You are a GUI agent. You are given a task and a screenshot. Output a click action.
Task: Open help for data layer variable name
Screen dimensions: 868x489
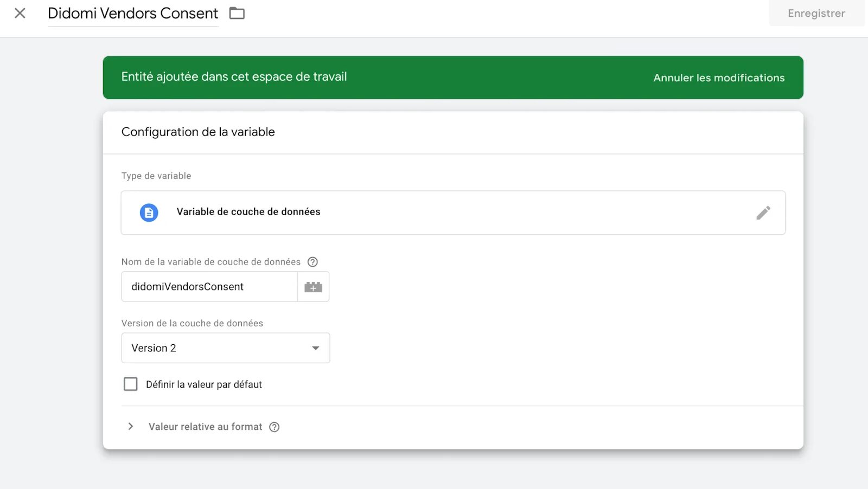click(x=312, y=262)
